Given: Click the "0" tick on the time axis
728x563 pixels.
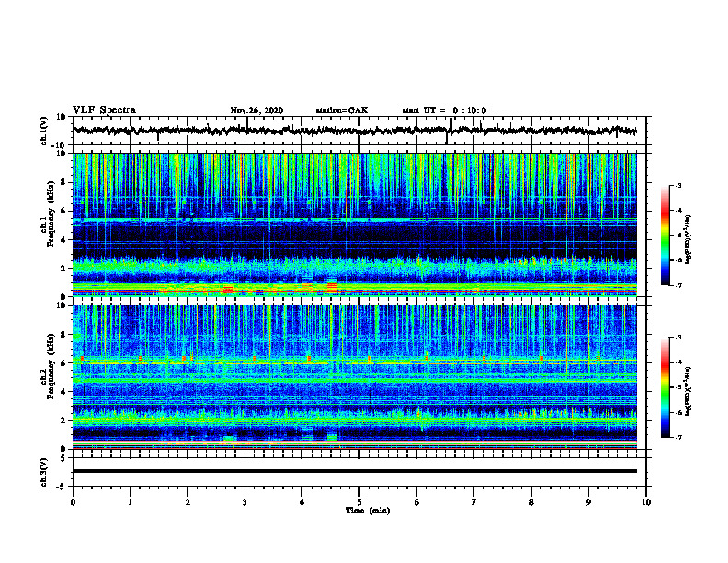Looking at the screenshot, I should [73, 502].
